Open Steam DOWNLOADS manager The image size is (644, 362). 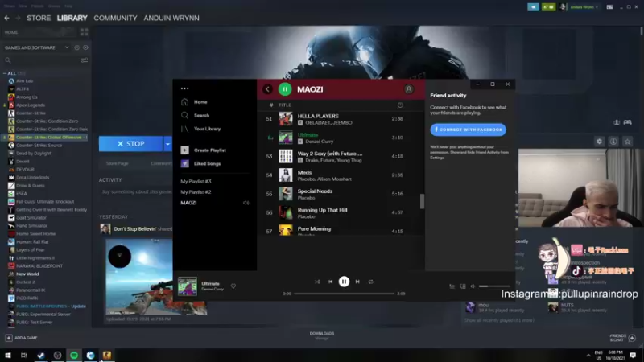tap(321, 335)
